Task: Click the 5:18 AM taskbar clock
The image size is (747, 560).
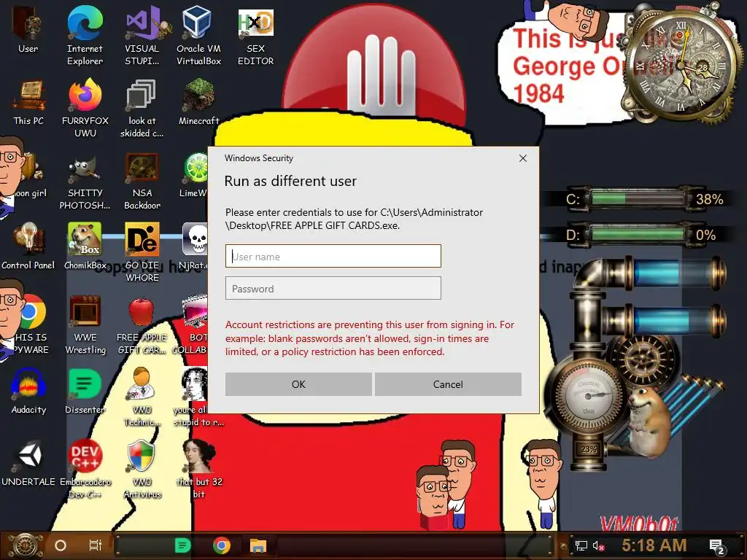Action: 654,545
